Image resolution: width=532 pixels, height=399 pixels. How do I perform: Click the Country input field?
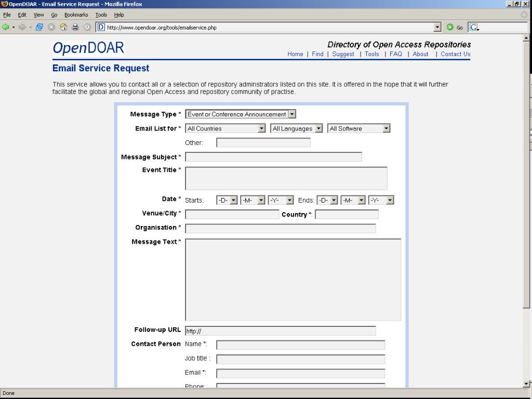pyautogui.click(x=347, y=215)
